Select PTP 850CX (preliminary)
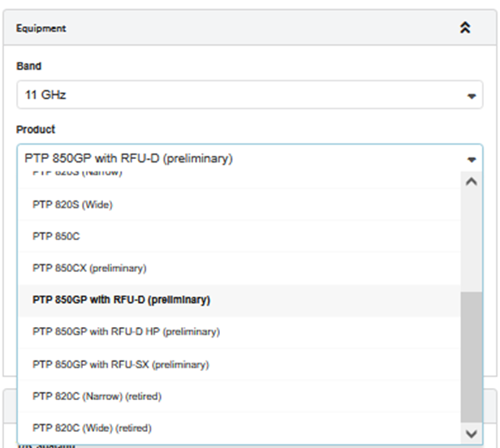Viewport: 500px width, 448px height. pos(89,268)
